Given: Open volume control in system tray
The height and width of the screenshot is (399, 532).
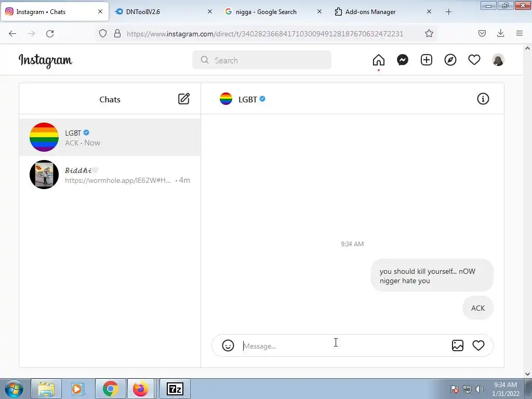Looking at the screenshot, I should pyautogui.click(x=480, y=389).
